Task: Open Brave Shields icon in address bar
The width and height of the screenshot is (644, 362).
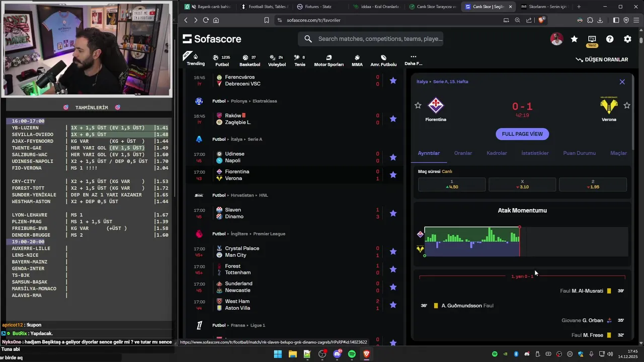Action: 542,20
